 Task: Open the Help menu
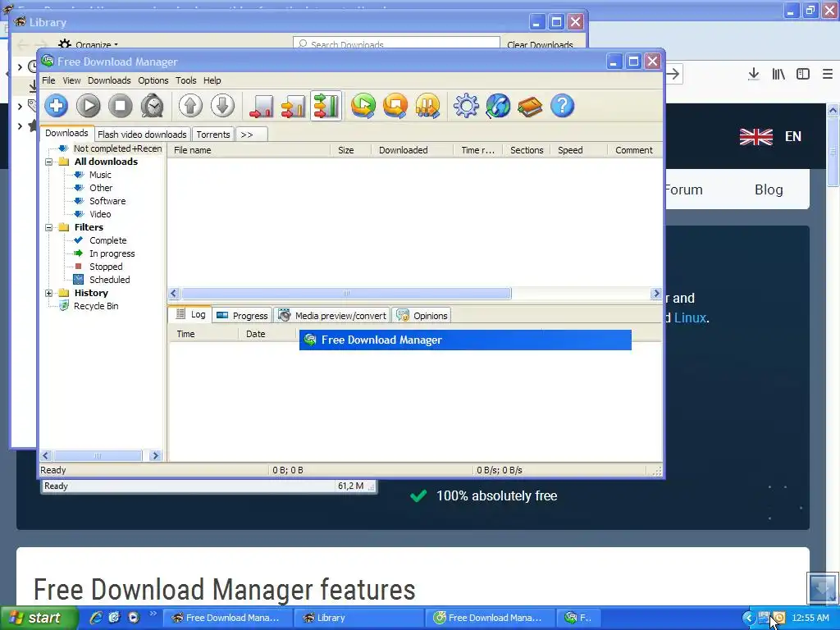point(212,80)
